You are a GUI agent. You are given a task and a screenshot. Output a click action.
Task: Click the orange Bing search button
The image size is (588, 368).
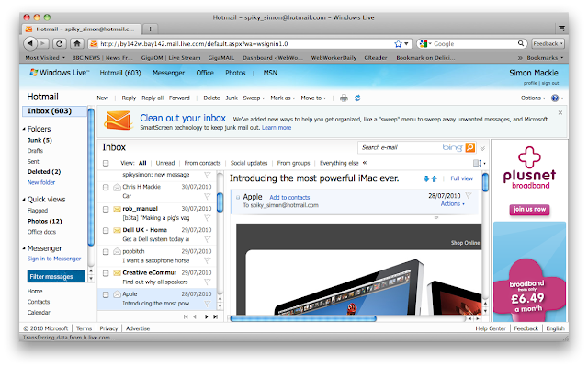coord(470,147)
